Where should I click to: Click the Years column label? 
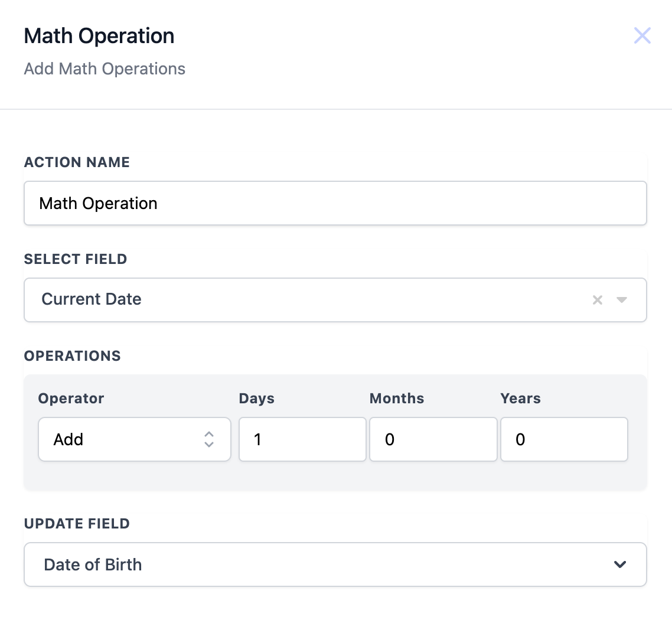pyautogui.click(x=520, y=399)
